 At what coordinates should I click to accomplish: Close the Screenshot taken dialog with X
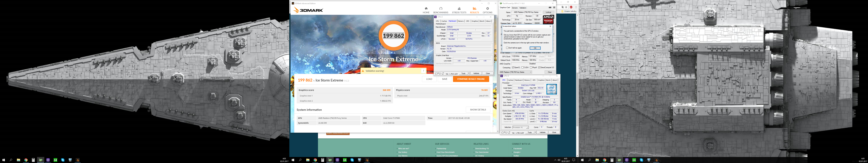[550, 26]
